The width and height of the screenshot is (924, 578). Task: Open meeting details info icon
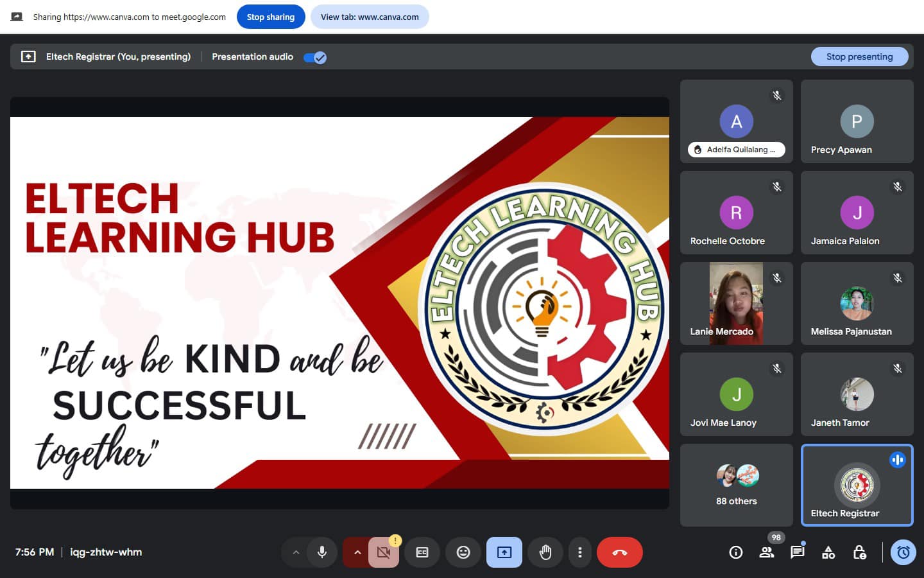coord(736,552)
